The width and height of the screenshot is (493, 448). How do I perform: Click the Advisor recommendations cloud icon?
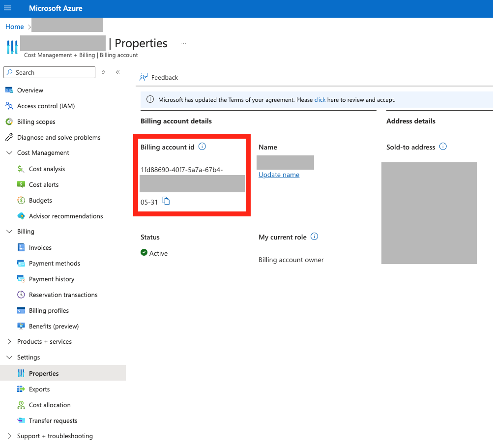(21, 216)
